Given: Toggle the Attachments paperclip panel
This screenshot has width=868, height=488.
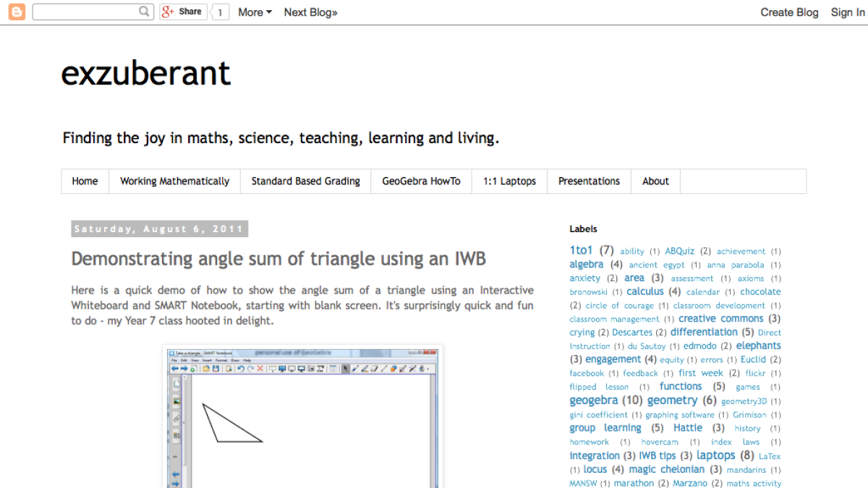Looking at the screenshot, I should coord(176,418).
